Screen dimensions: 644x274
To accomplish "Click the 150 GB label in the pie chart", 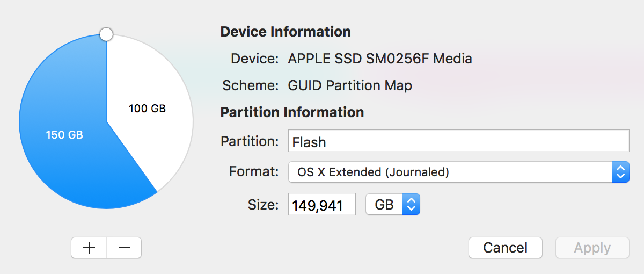I will click(x=64, y=135).
